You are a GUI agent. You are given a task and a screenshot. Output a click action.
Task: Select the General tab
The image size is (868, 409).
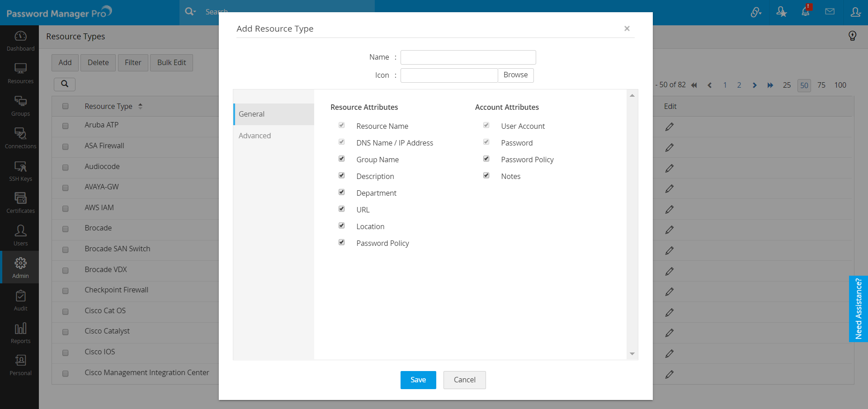pyautogui.click(x=252, y=114)
